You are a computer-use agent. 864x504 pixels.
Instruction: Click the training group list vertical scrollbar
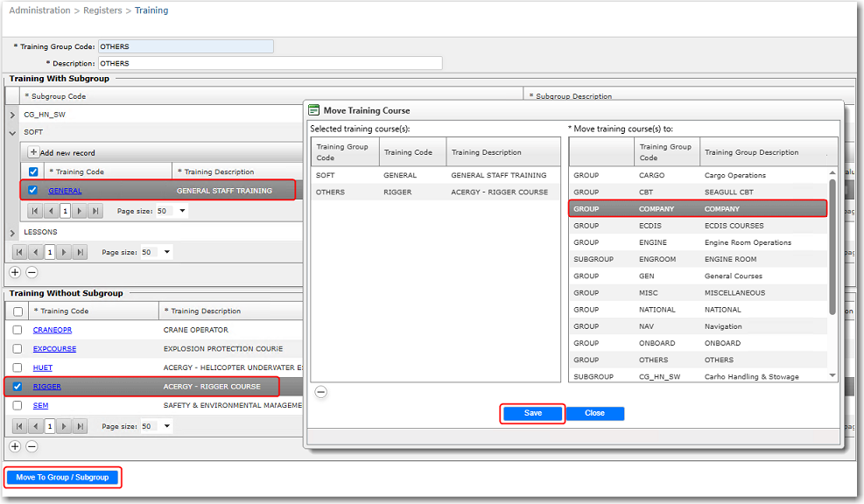(832, 245)
